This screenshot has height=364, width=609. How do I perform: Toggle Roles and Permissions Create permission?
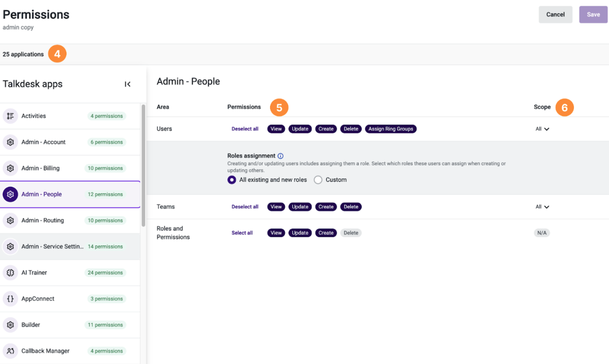pyautogui.click(x=326, y=233)
